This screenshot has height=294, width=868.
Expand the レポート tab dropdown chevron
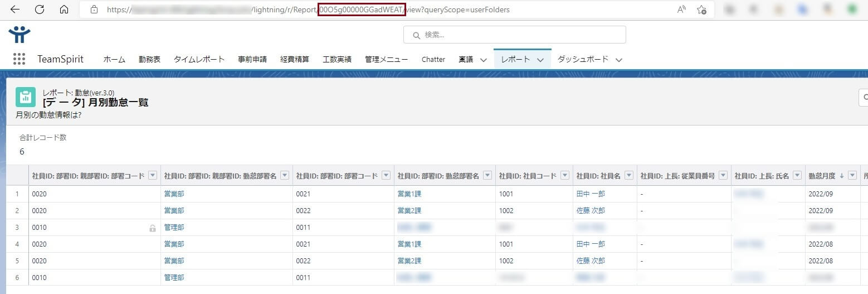(x=540, y=60)
